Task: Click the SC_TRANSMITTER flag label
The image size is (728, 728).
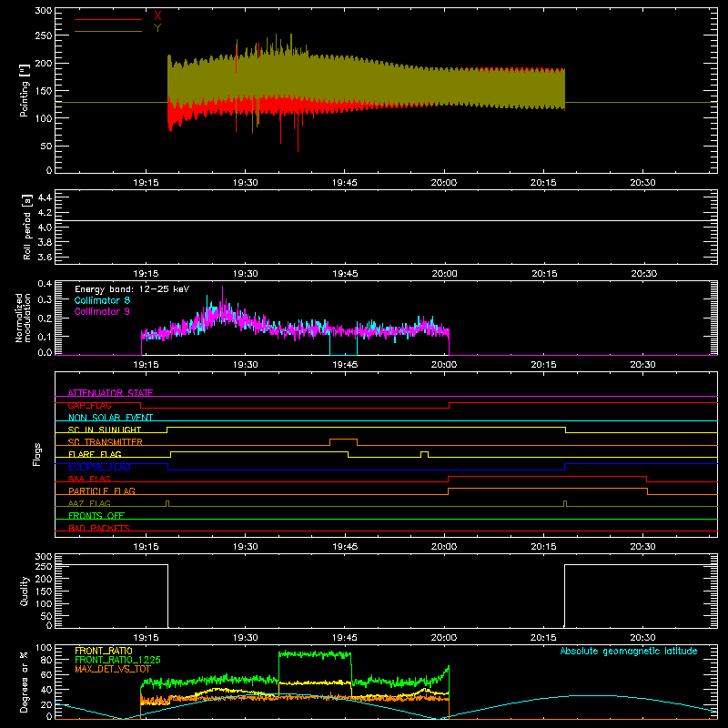Action: 106,441
